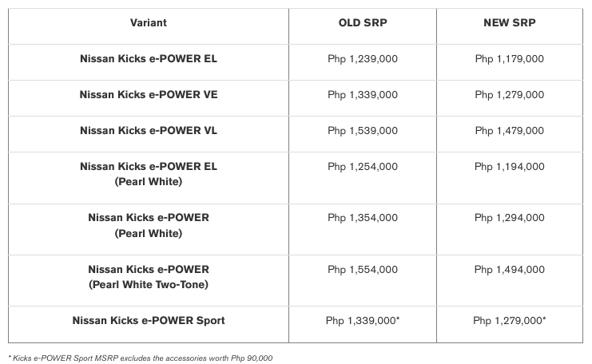Select the Nissan Kicks e-POWER Sport label

pyautogui.click(x=149, y=321)
